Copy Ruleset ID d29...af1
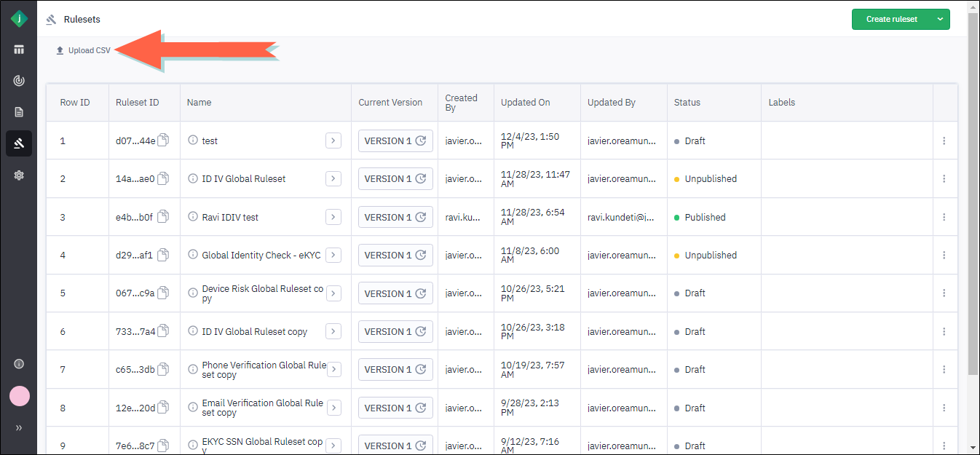The image size is (980, 455). tap(164, 255)
